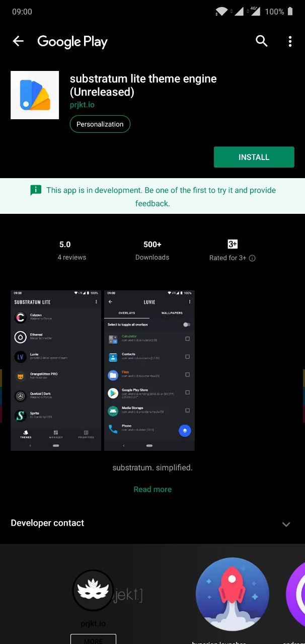
Task: Tap the development notice info icon
Action: click(x=36, y=190)
